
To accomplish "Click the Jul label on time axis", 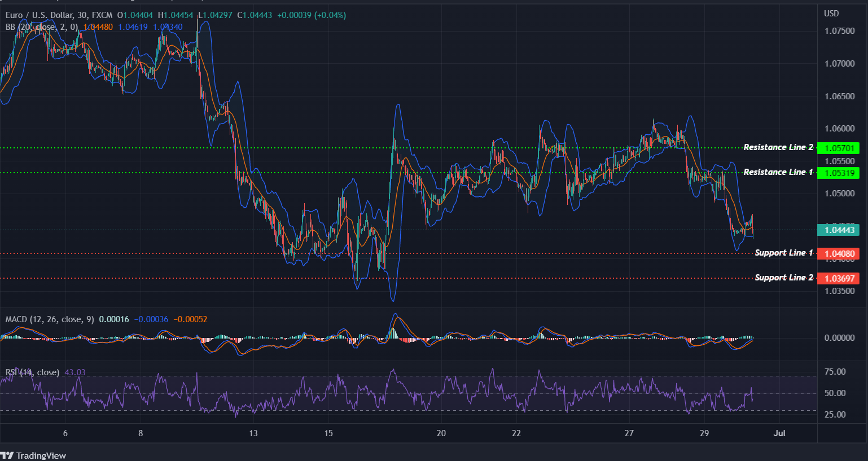I will 779,433.
